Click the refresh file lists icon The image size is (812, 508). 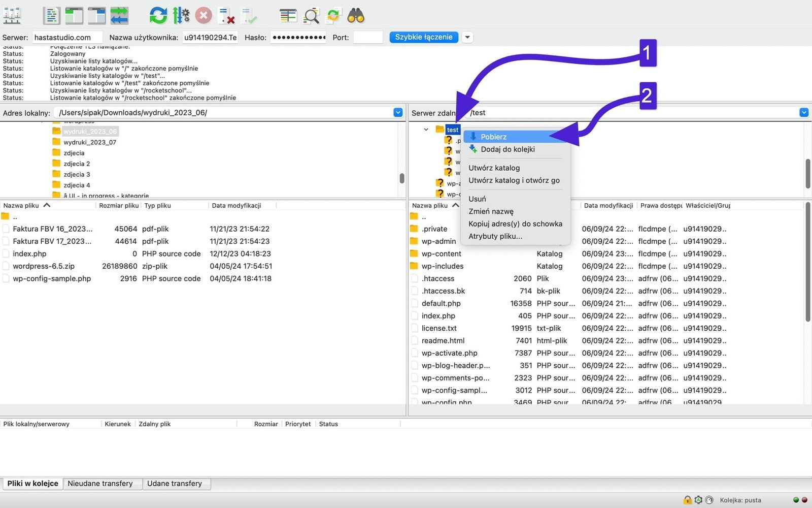(x=158, y=16)
